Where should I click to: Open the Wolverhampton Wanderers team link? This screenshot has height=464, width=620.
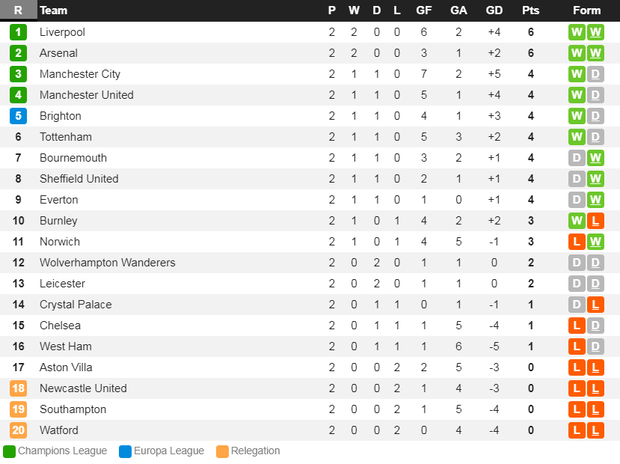click(x=107, y=263)
